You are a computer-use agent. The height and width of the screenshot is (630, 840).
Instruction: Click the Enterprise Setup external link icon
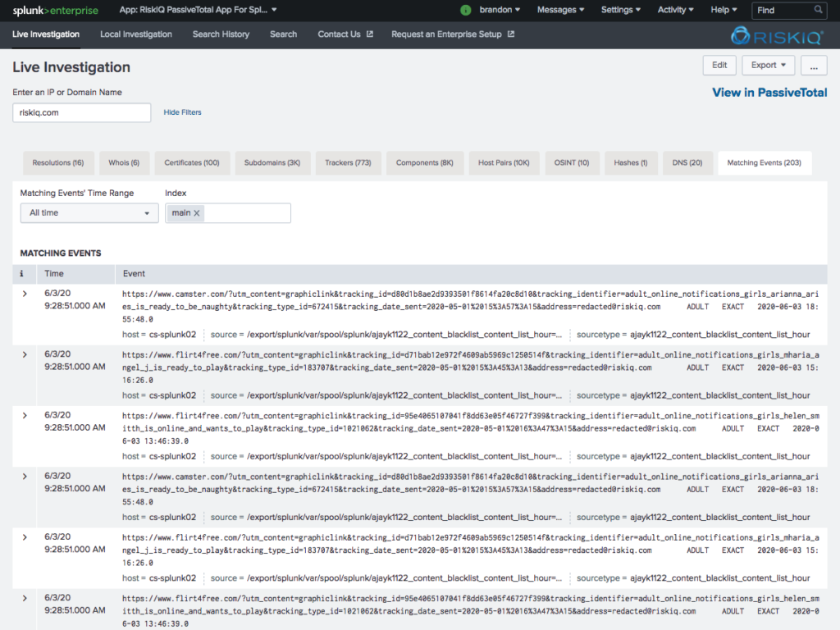pos(511,34)
